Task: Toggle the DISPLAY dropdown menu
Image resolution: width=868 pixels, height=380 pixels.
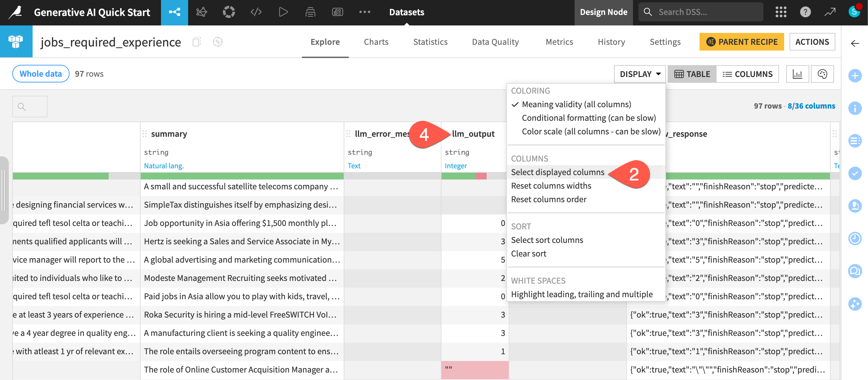Action: click(x=639, y=74)
